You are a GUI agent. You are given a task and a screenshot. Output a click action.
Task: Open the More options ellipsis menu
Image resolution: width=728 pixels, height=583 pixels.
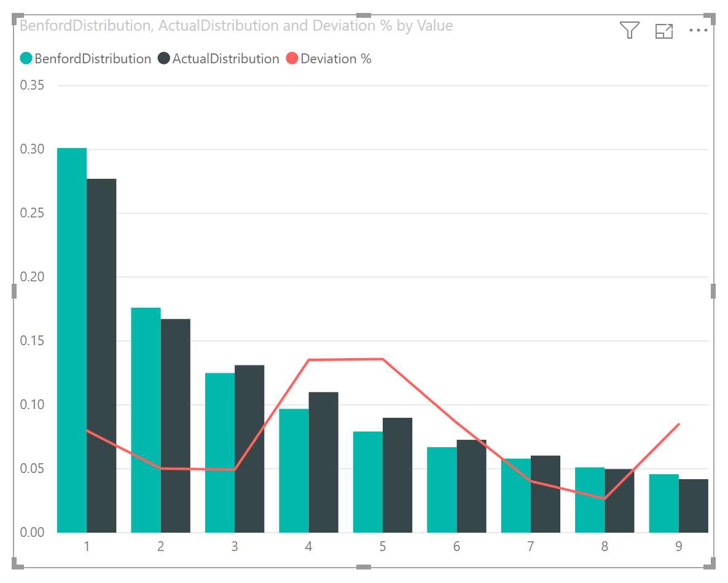pyautogui.click(x=699, y=31)
